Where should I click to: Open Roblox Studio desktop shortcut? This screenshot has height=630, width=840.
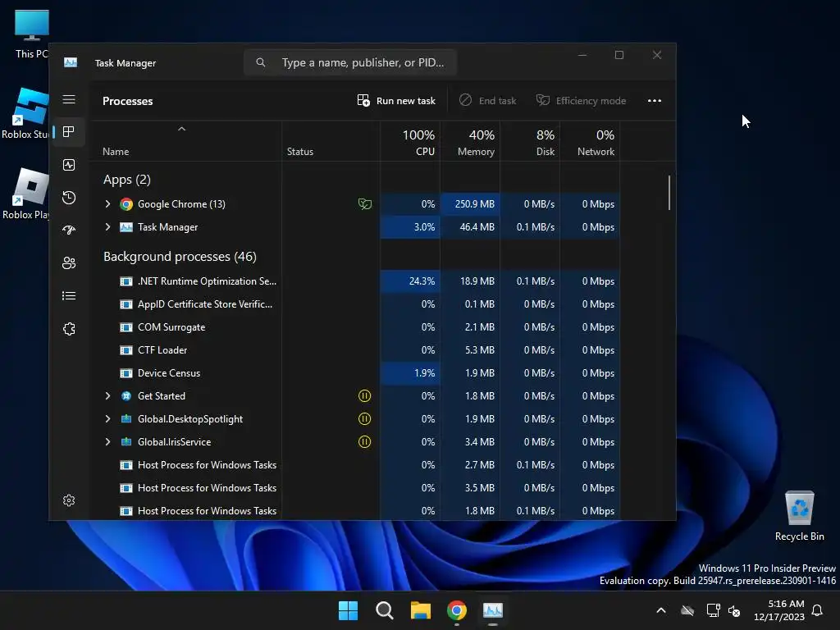tap(25, 113)
